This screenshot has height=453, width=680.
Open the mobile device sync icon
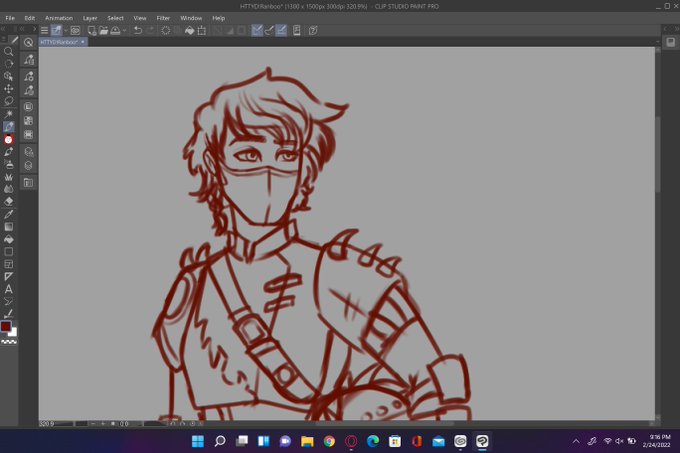[x=297, y=30]
